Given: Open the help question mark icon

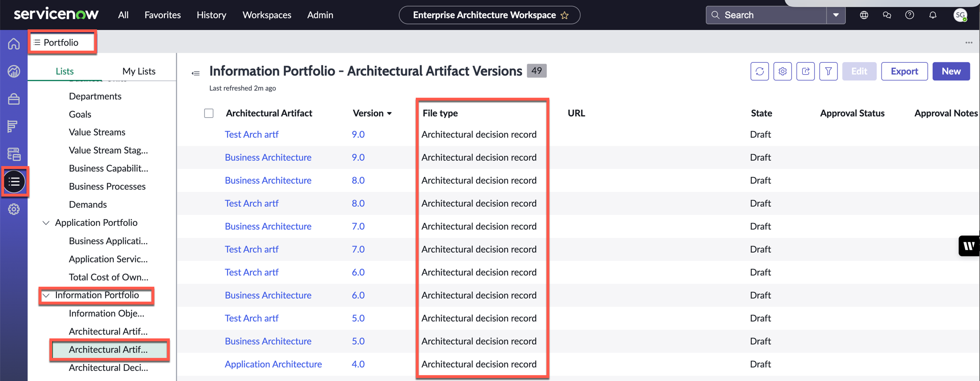Looking at the screenshot, I should pyautogui.click(x=910, y=15).
